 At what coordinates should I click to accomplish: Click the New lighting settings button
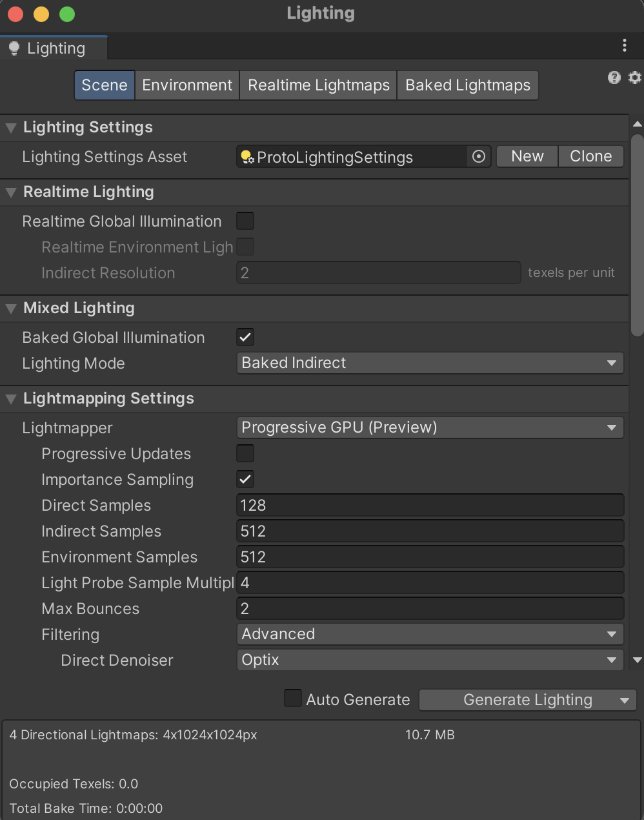[x=527, y=156]
